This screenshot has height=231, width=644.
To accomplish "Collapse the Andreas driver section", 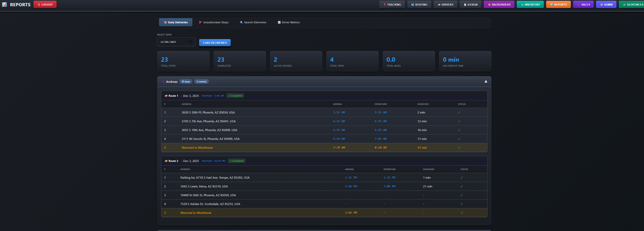I will point(486,82).
